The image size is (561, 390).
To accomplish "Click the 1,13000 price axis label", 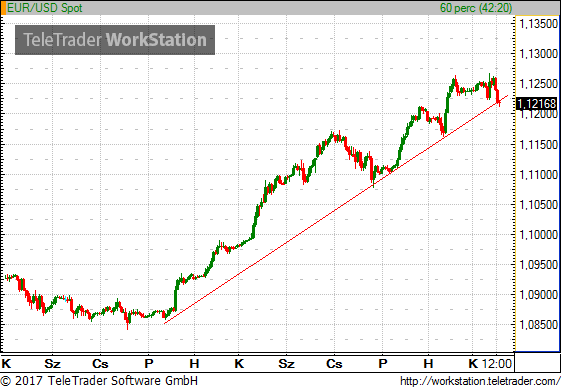I will click(538, 54).
